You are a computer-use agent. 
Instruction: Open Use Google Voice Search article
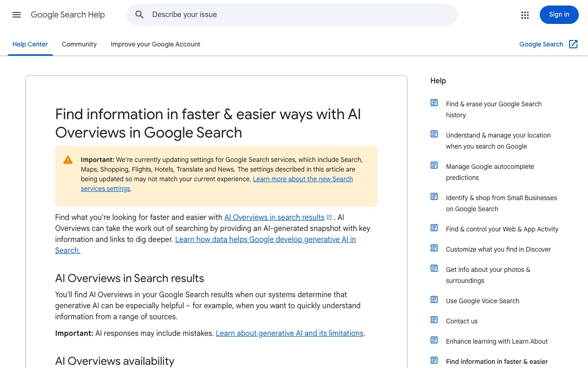[483, 301]
